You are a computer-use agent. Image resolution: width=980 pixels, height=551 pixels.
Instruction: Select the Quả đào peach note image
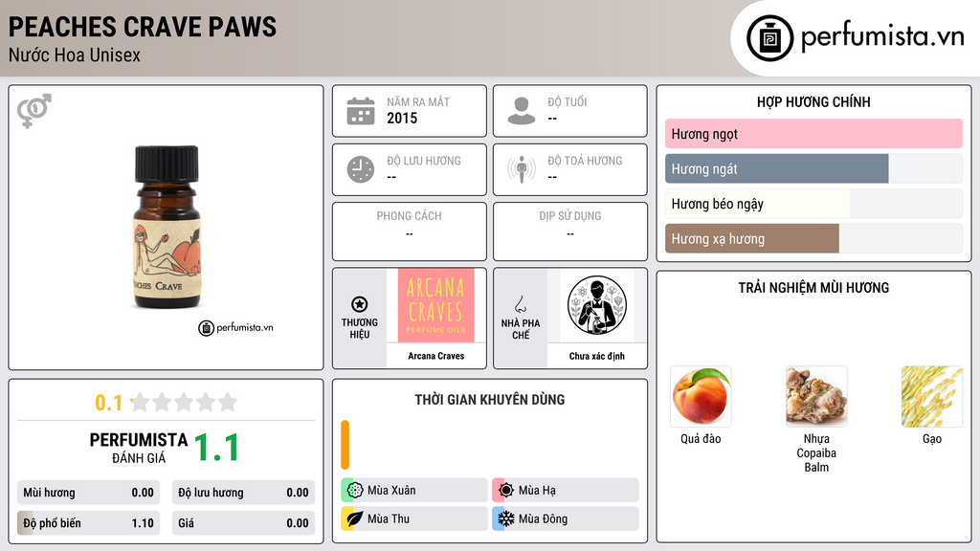click(x=701, y=397)
